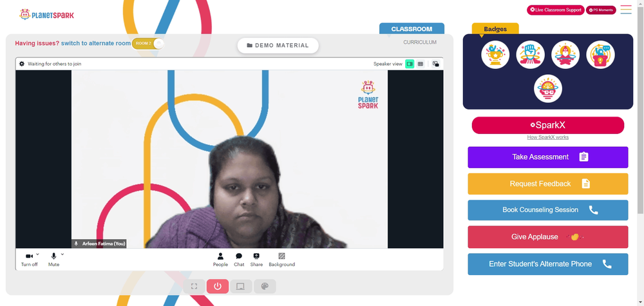
Task: Select grid view layout icon
Action: (421, 64)
